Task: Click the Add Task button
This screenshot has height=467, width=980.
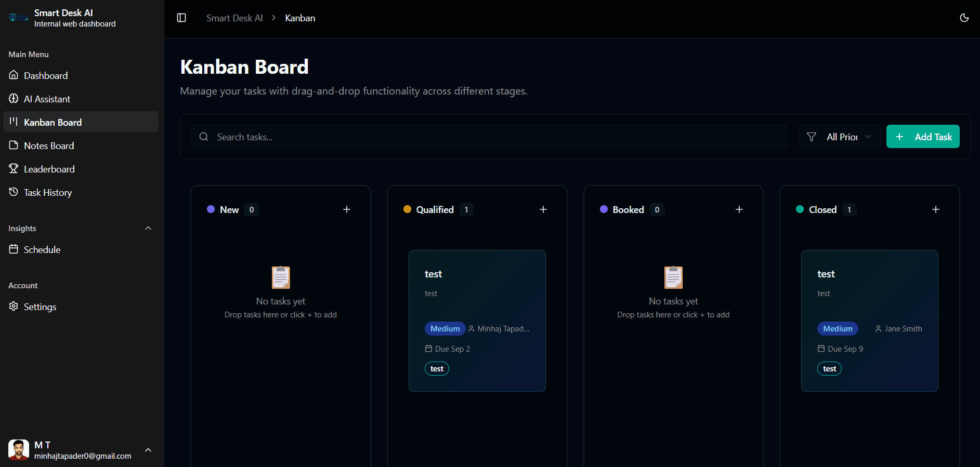Action: [923, 137]
